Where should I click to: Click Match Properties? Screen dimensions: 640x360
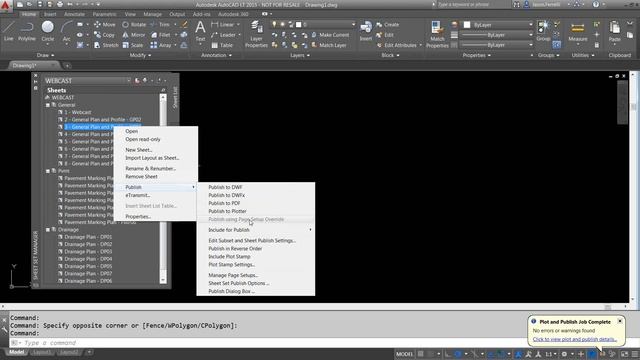click(437, 34)
